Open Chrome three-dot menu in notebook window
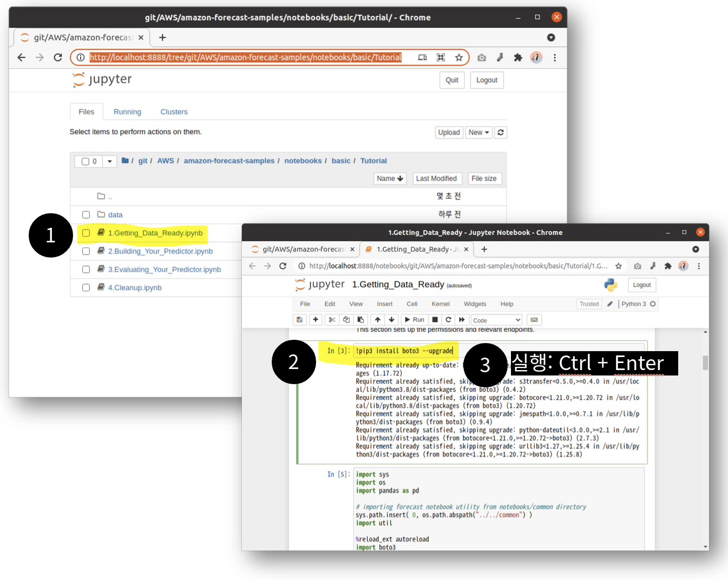 699,266
